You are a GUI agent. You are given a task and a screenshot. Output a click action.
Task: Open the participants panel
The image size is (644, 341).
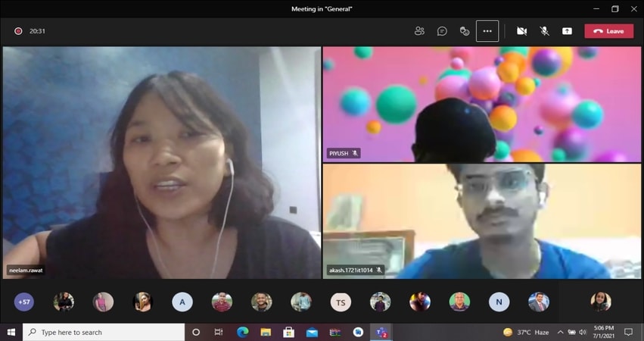(419, 31)
